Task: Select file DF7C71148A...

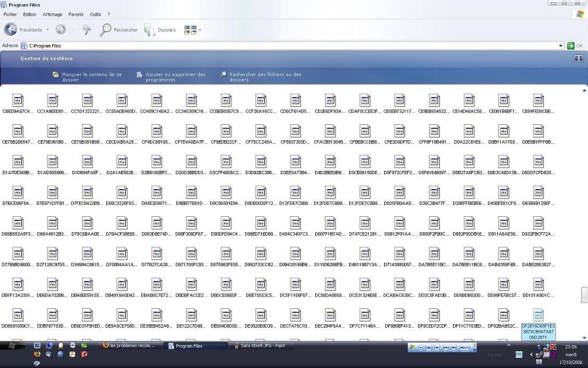Action: pos(365,319)
